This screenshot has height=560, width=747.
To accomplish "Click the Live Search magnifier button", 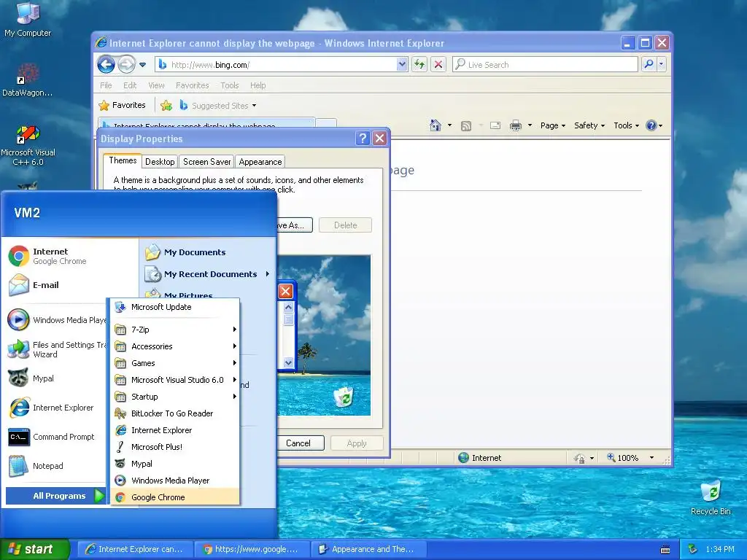I will [649, 64].
